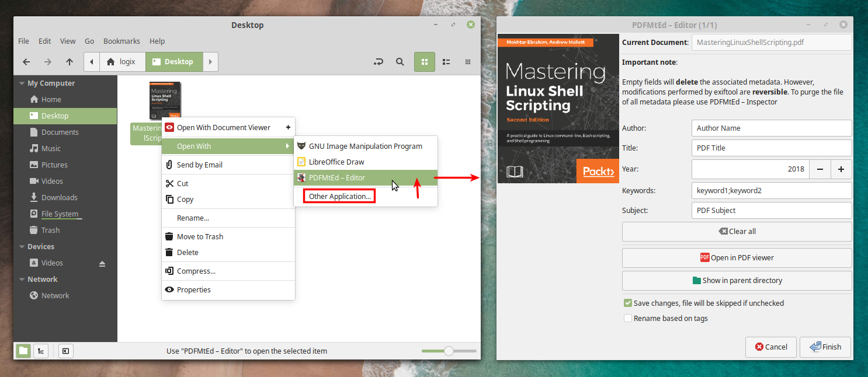Screen dimensions: 868x377
Task: Open the search icon in the toolbar
Action: pyautogui.click(x=400, y=61)
